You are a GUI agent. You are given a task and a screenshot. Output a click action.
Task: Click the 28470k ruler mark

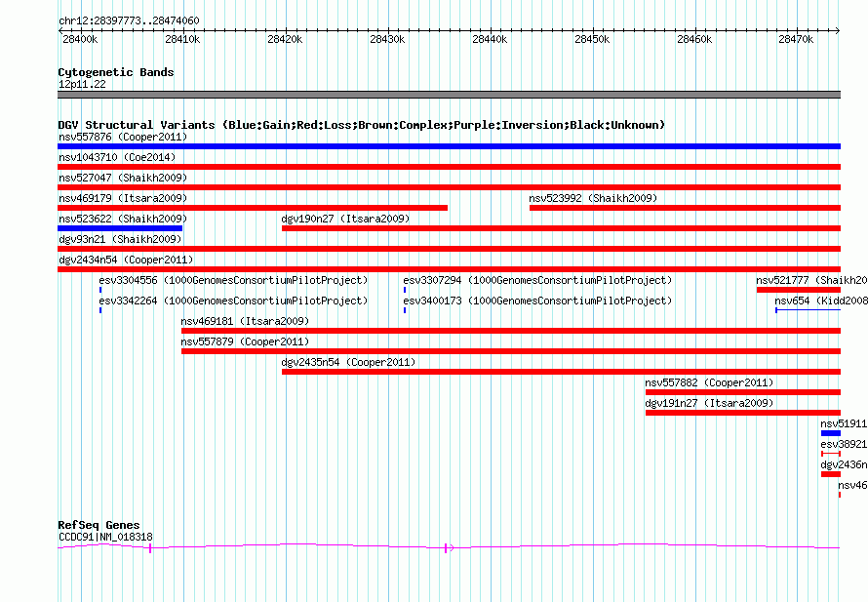[796, 39]
